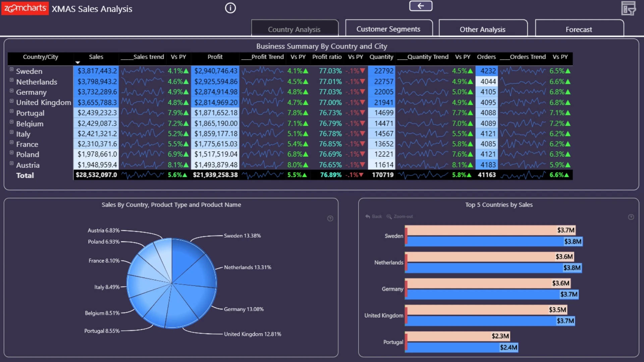Image resolution: width=644 pixels, height=362 pixels.
Task: Expand the Austria country row
Action: pyautogui.click(x=11, y=163)
